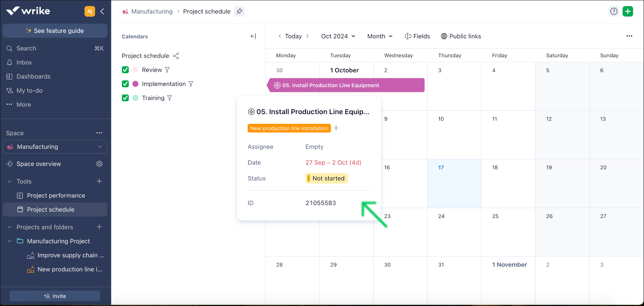Open Project performance in sidebar

[x=56, y=195]
